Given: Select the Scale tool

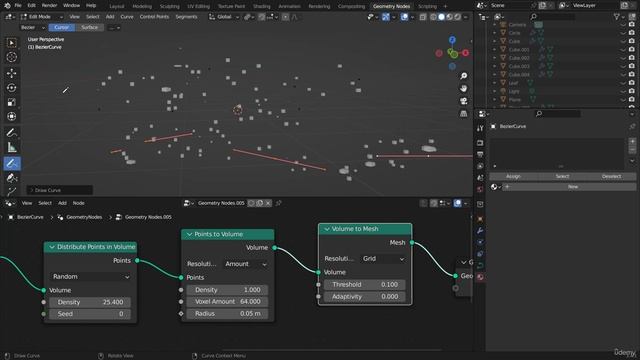Looking at the screenshot, I should tap(11, 102).
